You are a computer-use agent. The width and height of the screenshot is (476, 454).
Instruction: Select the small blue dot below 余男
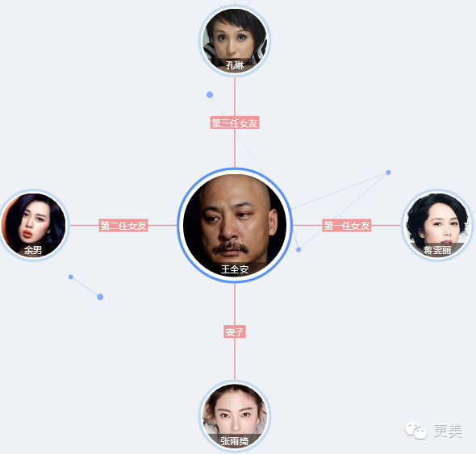pyautogui.click(x=71, y=277)
